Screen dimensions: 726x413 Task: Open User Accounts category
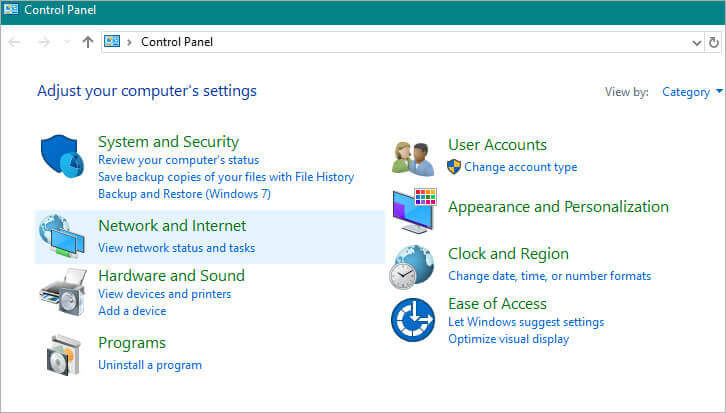coord(497,145)
